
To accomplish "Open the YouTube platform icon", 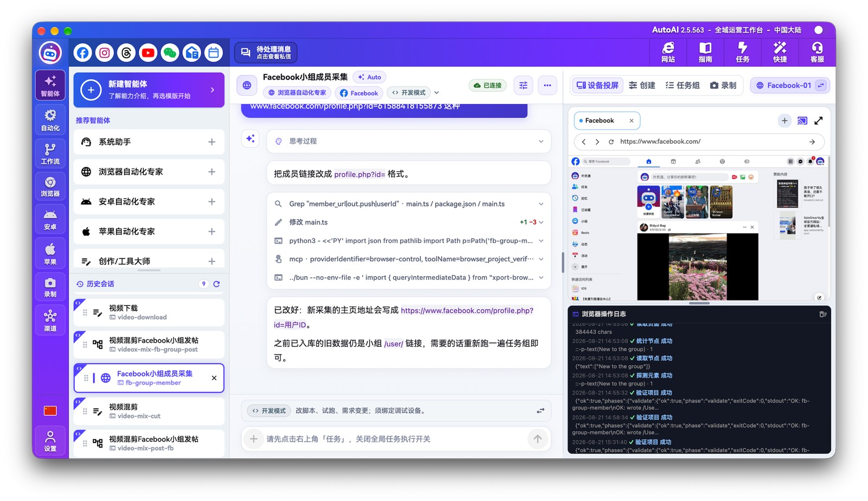I will pos(148,53).
